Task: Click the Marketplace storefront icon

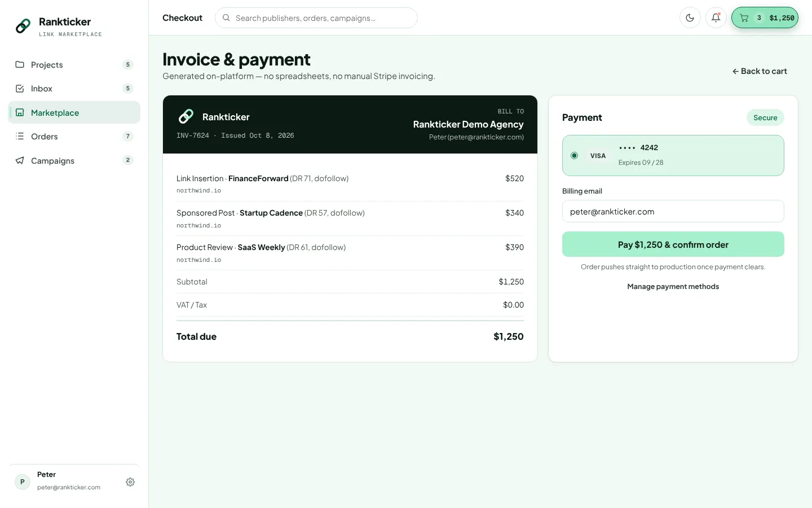Action: 20,112
